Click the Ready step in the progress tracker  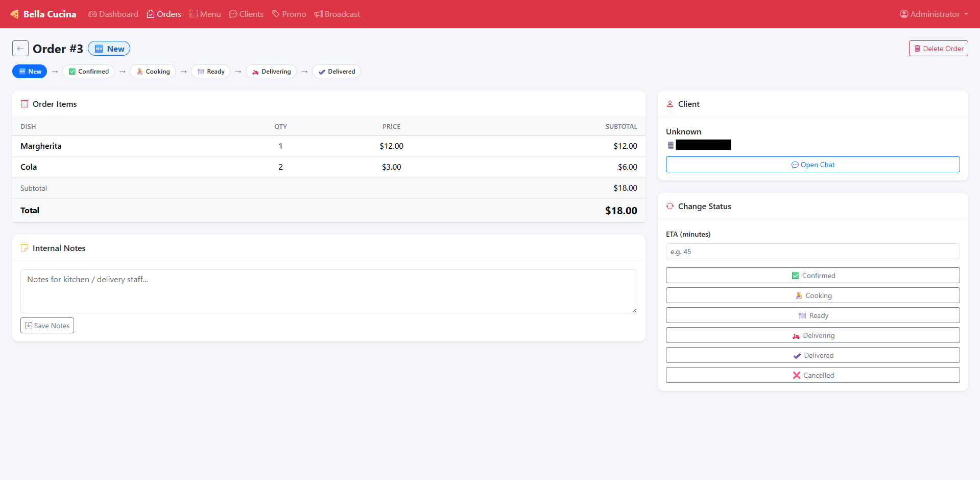[210, 72]
